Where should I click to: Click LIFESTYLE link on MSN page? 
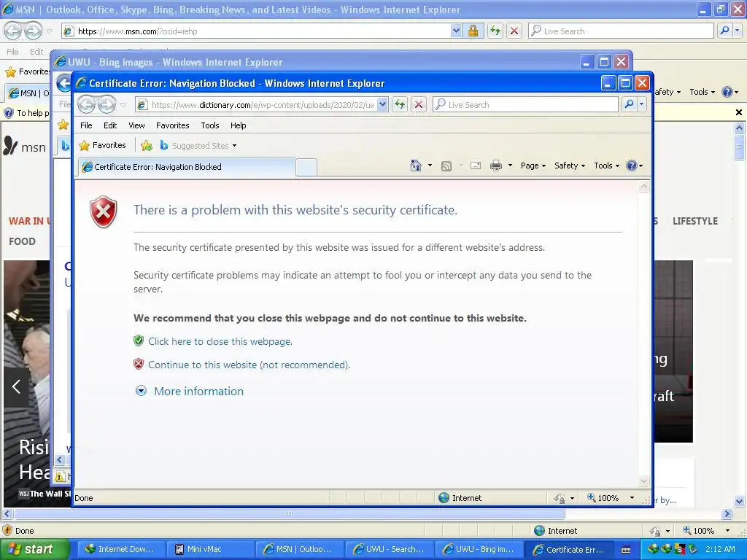[695, 221]
